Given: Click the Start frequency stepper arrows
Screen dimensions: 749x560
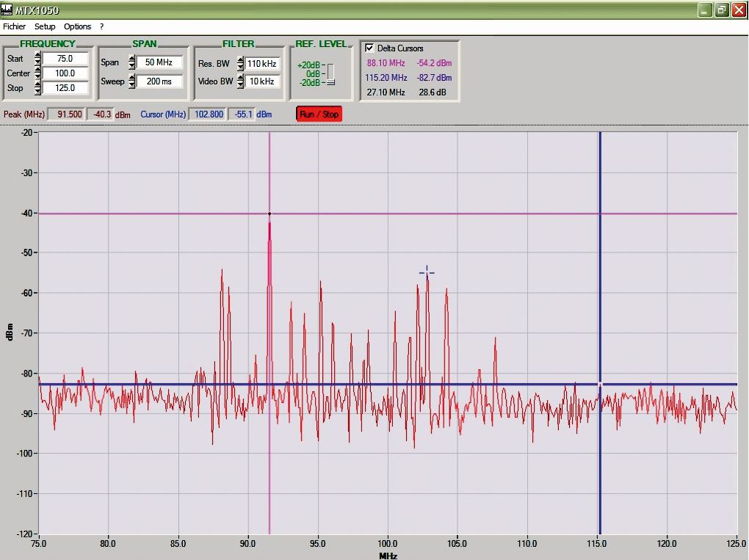Looking at the screenshot, I should point(37,59).
